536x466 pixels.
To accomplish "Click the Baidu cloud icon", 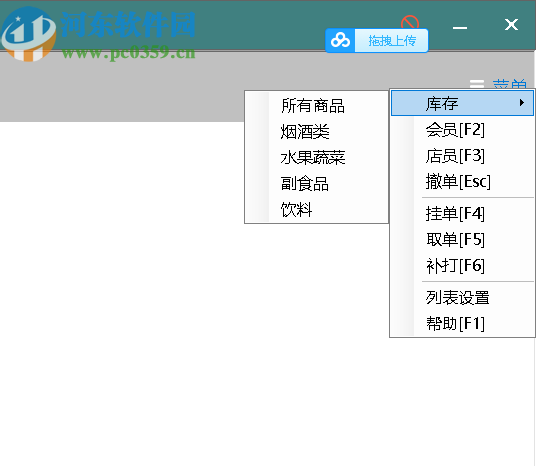I will 340,41.
